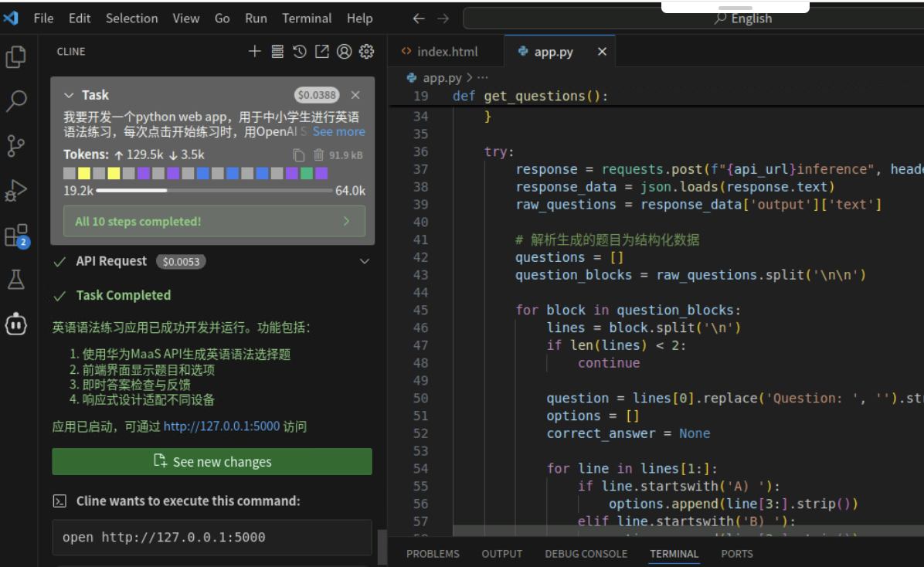Switch to the OUTPUT panel tab
The image size is (924, 567).
click(x=501, y=554)
